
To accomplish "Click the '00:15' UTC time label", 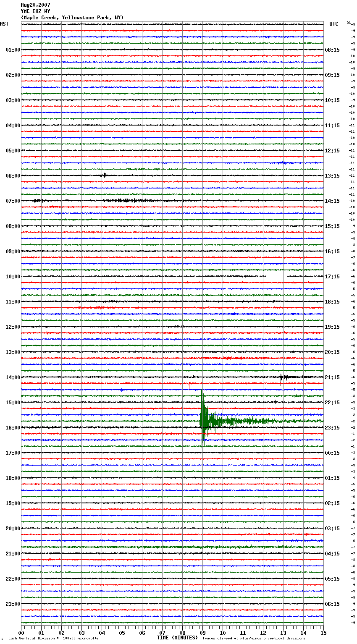I will click(x=332, y=453).
